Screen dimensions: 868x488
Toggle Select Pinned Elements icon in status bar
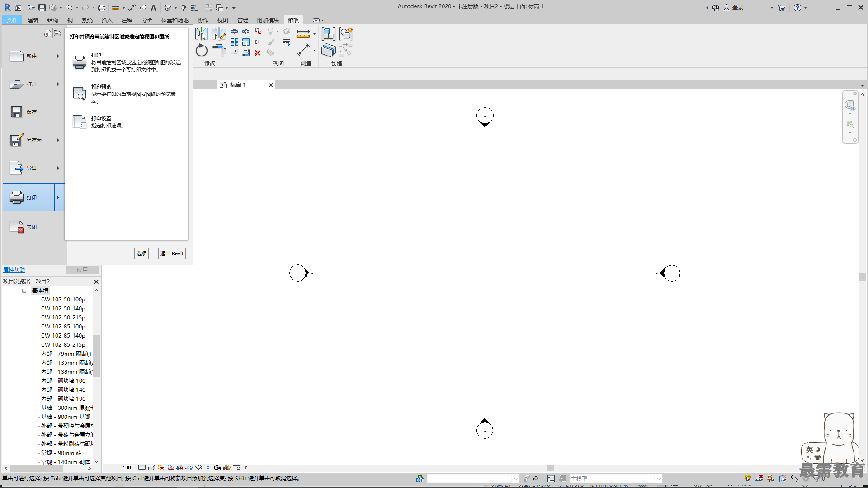[x=771, y=479]
